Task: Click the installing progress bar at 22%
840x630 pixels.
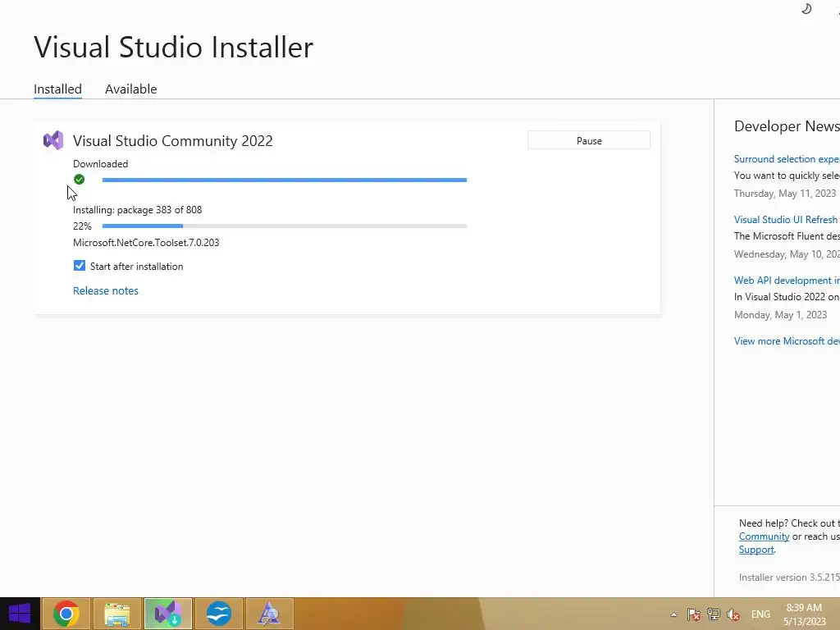Action: [285, 226]
